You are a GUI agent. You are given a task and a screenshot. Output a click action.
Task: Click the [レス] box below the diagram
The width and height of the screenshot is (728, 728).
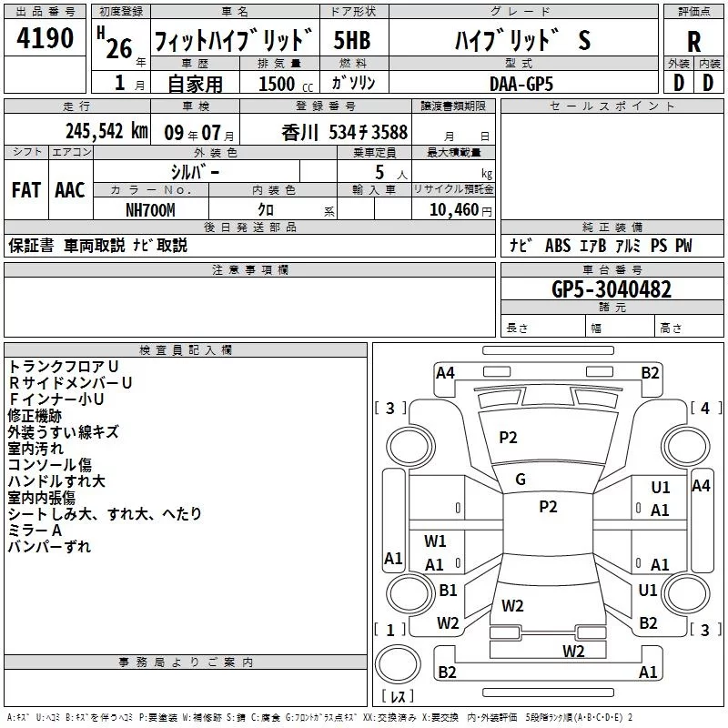[397, 697]
